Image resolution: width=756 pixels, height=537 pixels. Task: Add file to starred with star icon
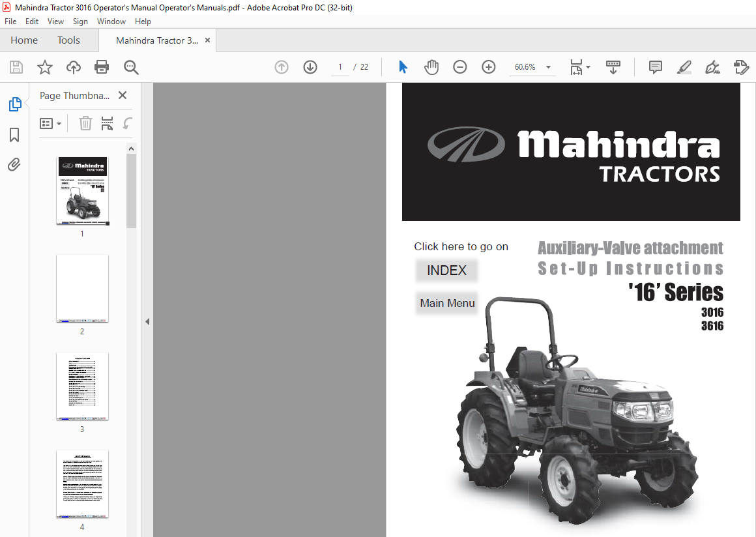click(45, 67)
